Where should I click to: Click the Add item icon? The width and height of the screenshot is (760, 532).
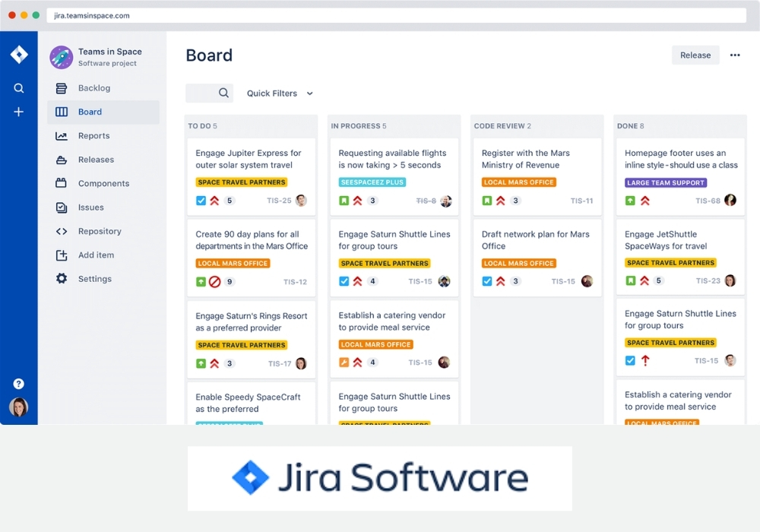[62, 255]
